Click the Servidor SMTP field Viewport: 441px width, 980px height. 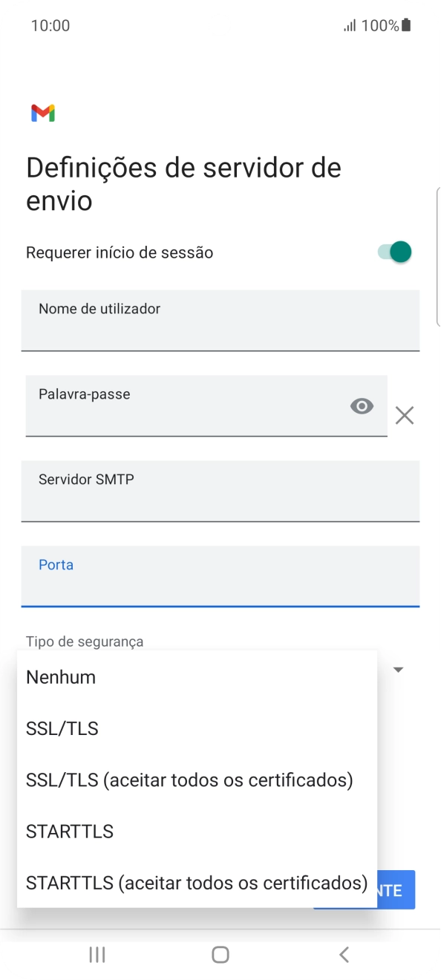[x=220, y=491]
